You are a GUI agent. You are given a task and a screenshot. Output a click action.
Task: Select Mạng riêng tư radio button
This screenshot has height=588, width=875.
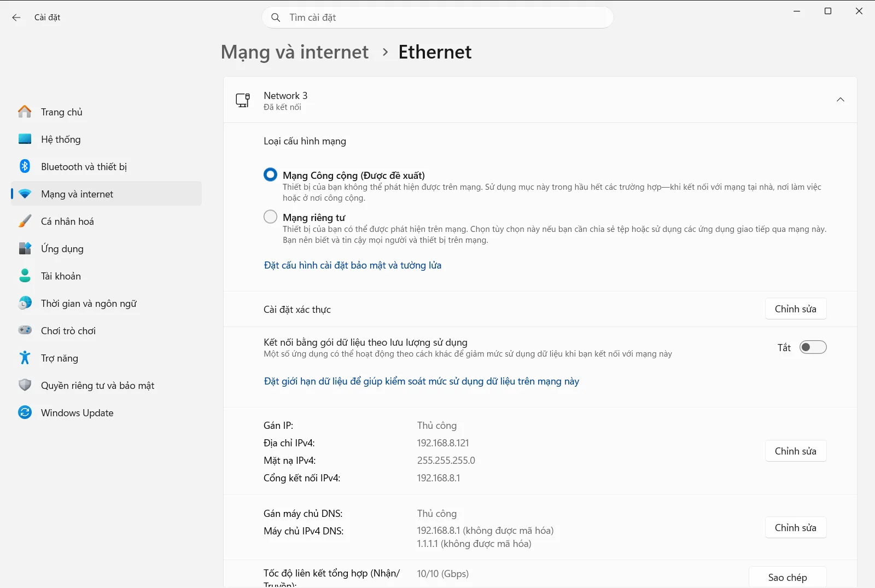[270, 217]
